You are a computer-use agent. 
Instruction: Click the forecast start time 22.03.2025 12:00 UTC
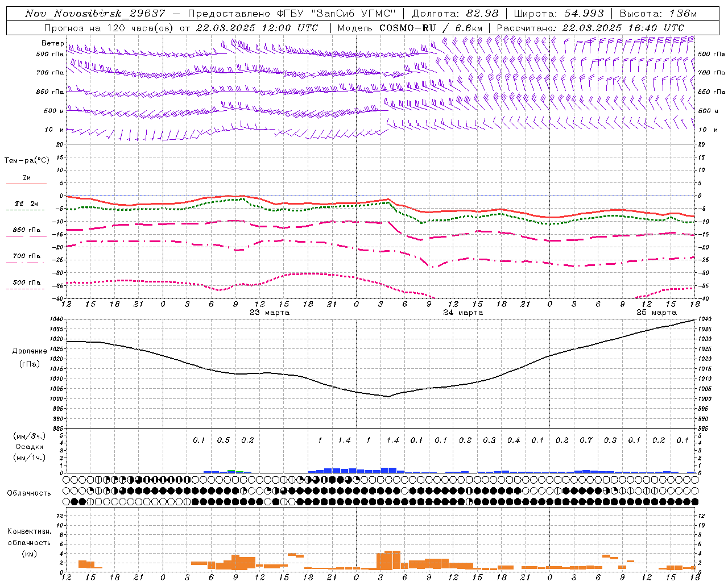click(257, 28)
